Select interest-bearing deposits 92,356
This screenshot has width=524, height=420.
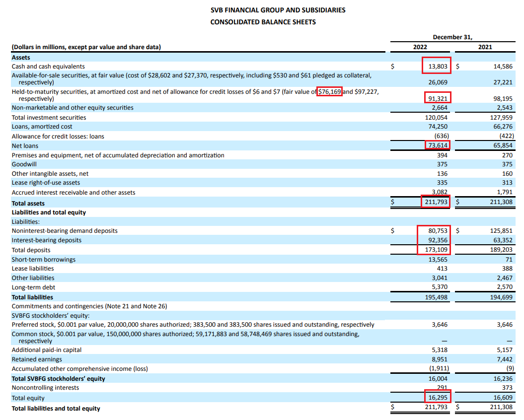pyautogui.click(x=438, y=240)
